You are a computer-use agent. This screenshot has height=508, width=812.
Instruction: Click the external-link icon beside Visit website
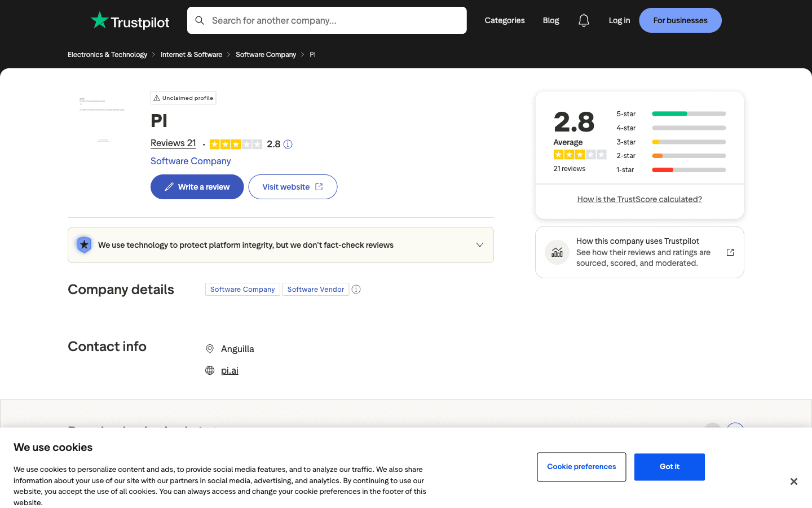(x=319, y=186)
